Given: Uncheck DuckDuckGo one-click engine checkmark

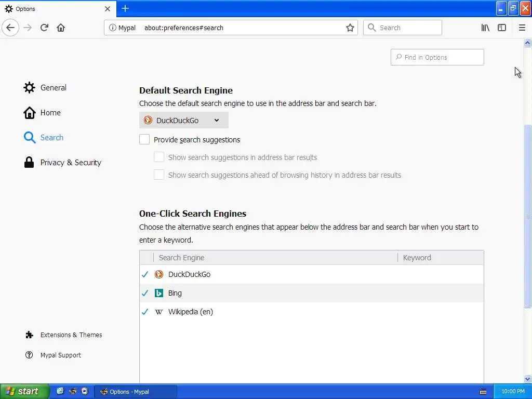Looking at the screenshot, I should (x=145, y=274).
